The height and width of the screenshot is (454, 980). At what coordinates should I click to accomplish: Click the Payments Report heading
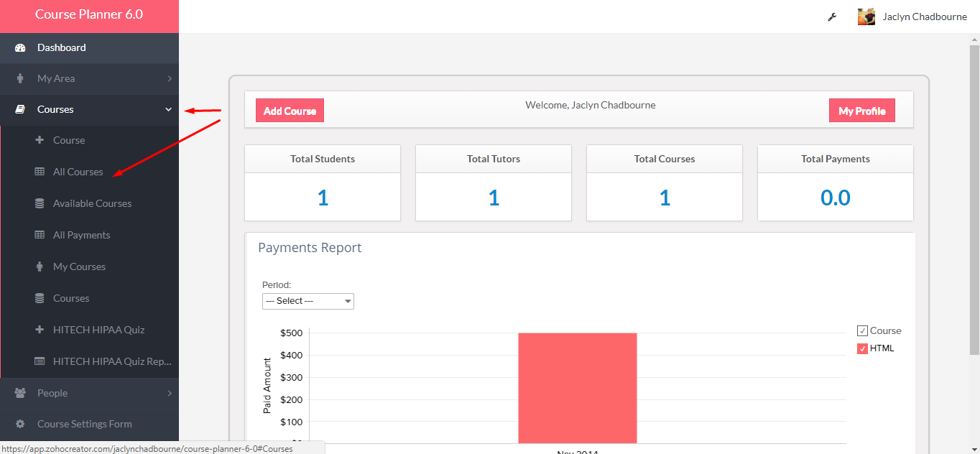point(310,248)
